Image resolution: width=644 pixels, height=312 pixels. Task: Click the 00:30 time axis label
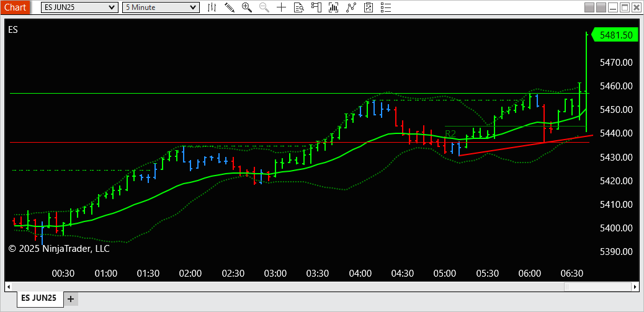(x=63, y=274)
